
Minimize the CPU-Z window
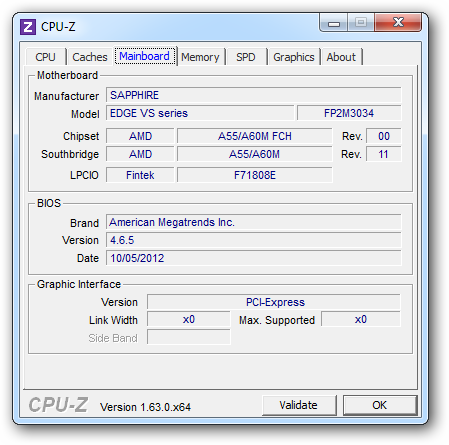[334, 23]
